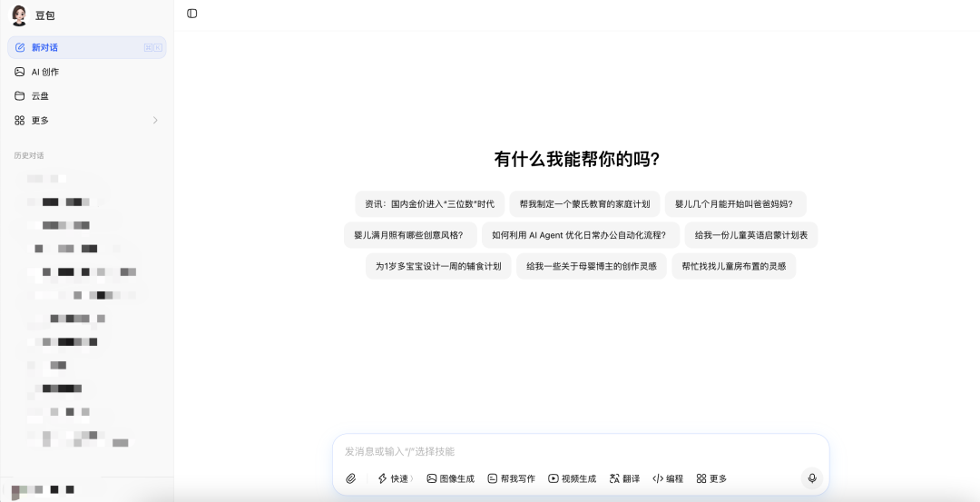Click the 新对话 pencil icon
The width and height of the screenshot is (980, 502).
20,47
